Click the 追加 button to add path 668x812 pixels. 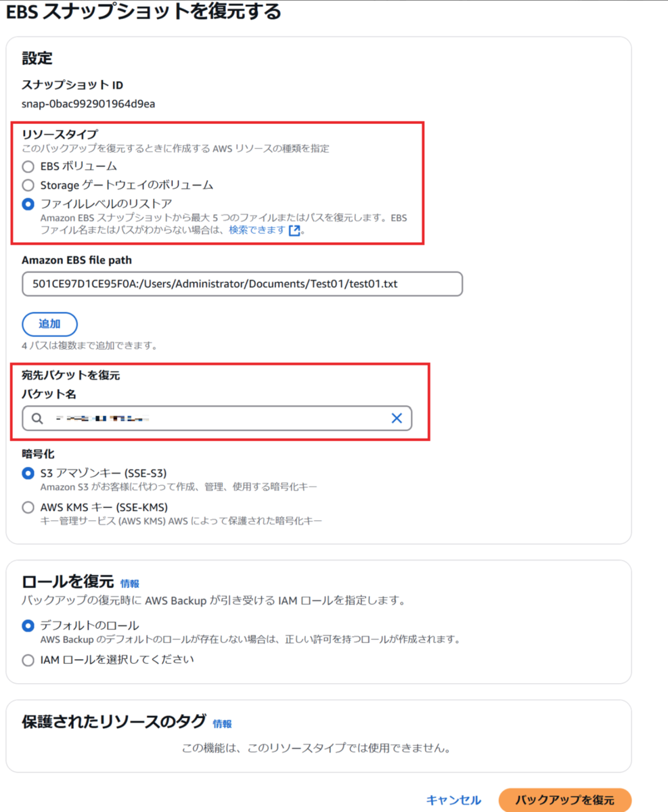click(49, 324)
